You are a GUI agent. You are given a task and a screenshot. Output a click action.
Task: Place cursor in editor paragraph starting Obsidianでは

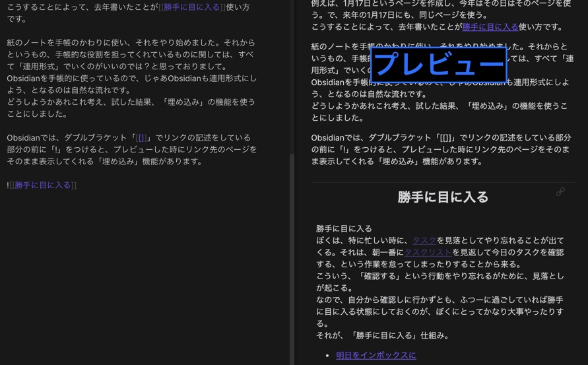coord(132,150)
